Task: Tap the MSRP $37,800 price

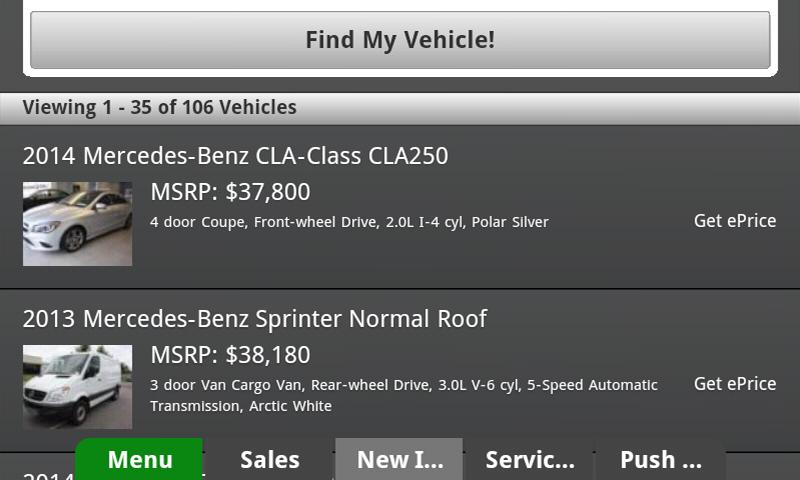Action: [230, 191]
